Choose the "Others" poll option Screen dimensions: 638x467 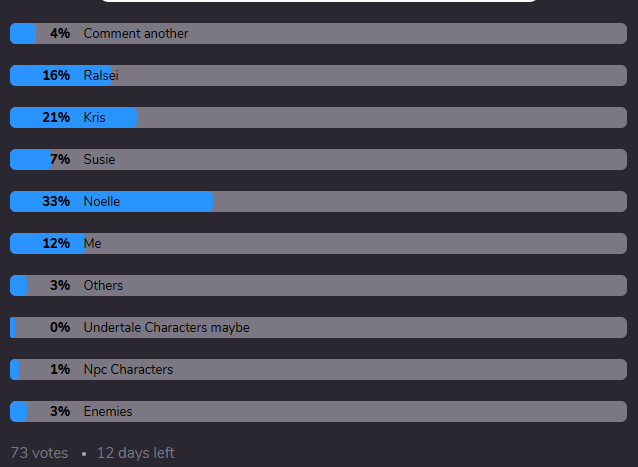pyautogui.click(x=318, y=286)
